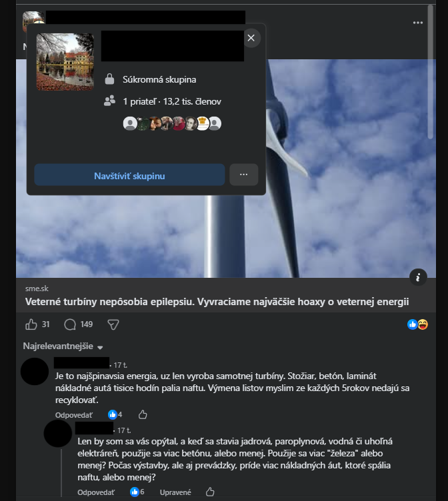Click the member avatars row in popup
The width and height of the screenshot is (448, 501).
tap(172, 123)
